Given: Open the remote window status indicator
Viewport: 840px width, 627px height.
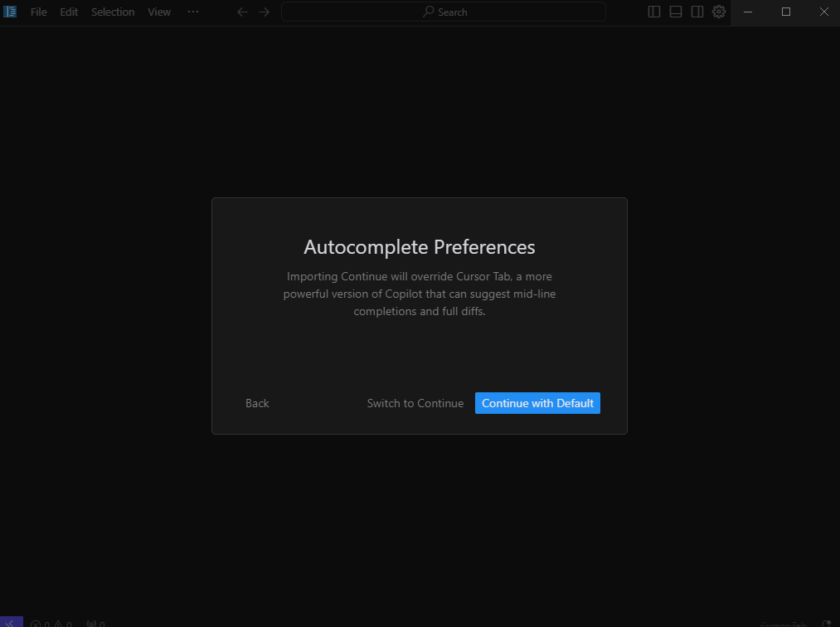Looking at the screenshot, I should tap(11, 622).
